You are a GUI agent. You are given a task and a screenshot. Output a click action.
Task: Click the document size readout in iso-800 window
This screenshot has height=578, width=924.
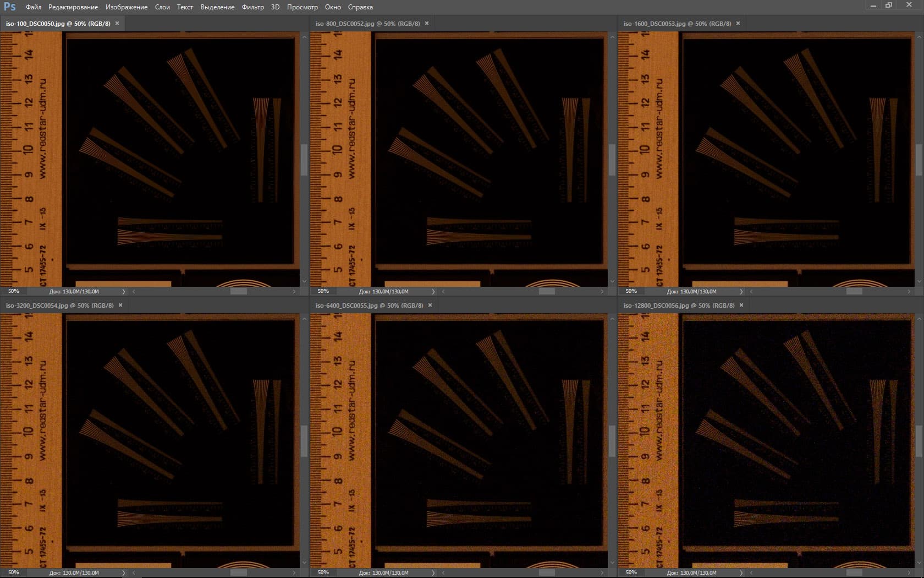click(x=384, y=291)
